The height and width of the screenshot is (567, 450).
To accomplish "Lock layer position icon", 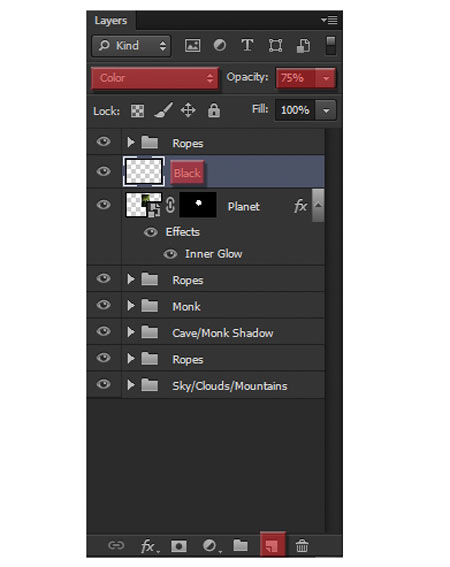I will 188,110.
